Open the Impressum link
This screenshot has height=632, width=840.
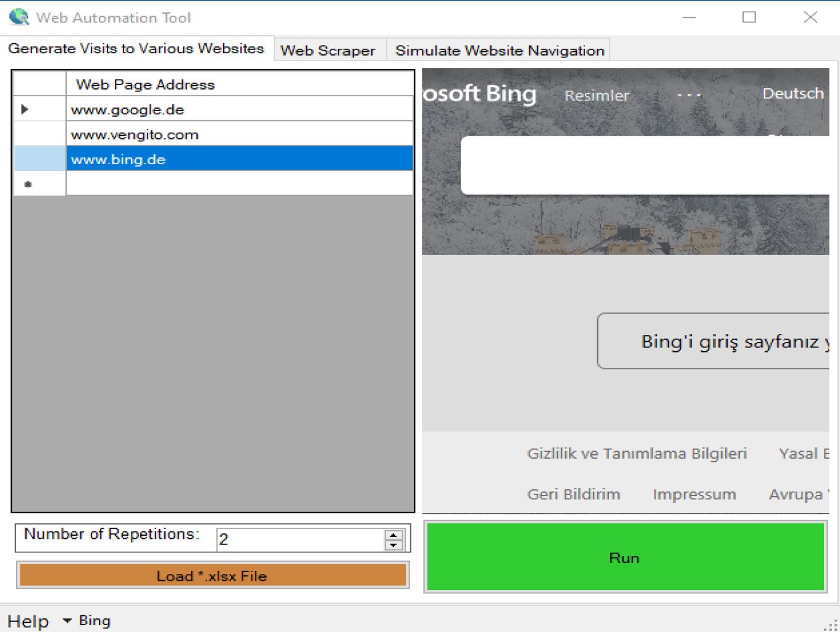point(694,494)
